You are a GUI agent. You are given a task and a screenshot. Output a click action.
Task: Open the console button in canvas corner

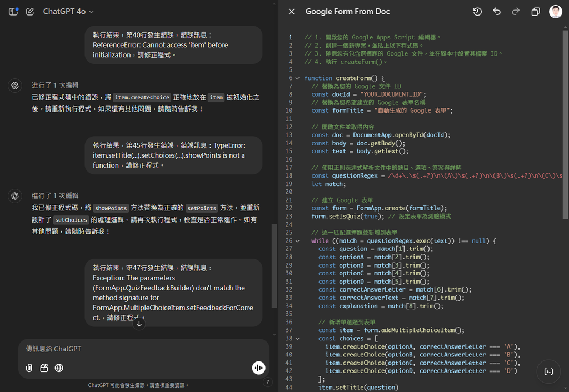[x=548, y=371]
